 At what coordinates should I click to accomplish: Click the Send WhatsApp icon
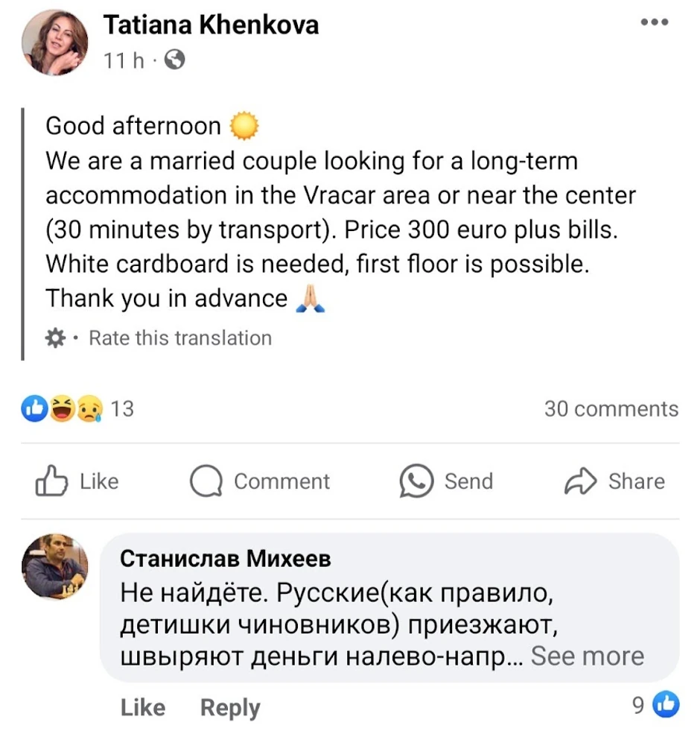416,481
